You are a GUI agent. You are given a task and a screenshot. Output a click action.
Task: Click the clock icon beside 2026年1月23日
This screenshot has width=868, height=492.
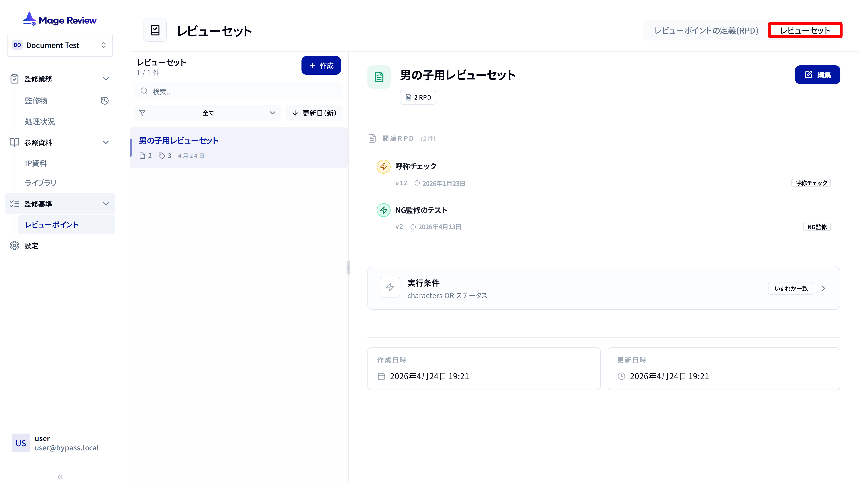417,183
